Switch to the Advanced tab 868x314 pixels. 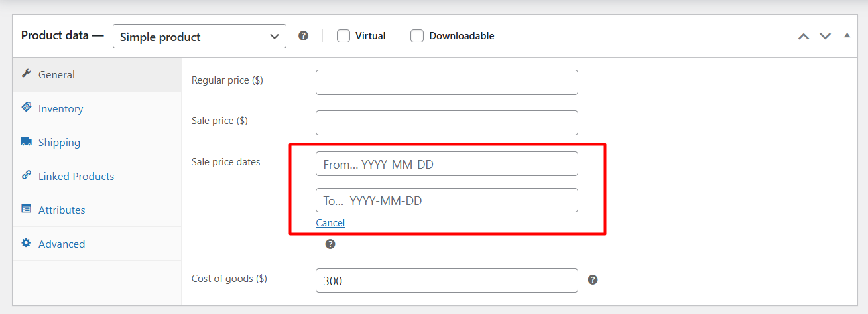pos(97,244)
